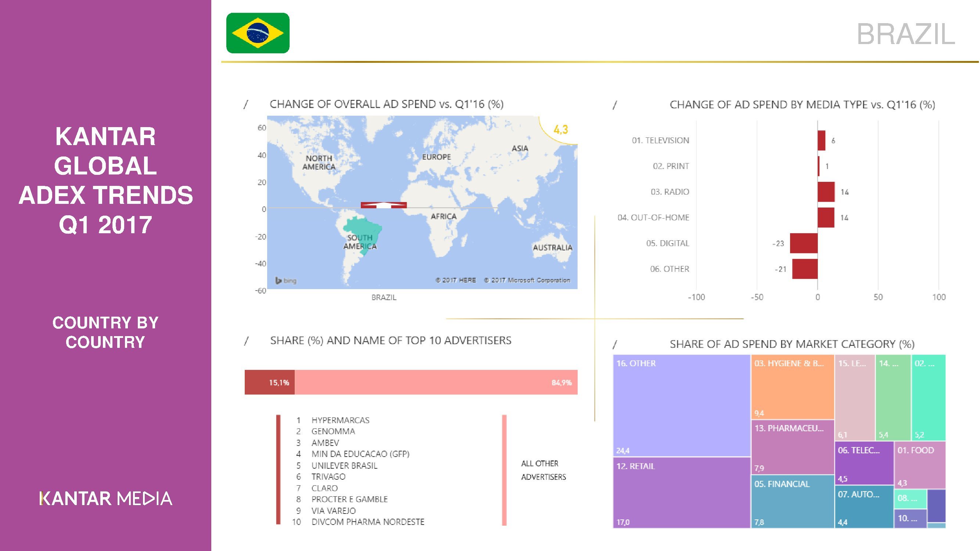Select the 14. treemap tile showing 5,4
The height and width of the screenshot is (551, 980).
pyautogui.click(x=893, y=397)
